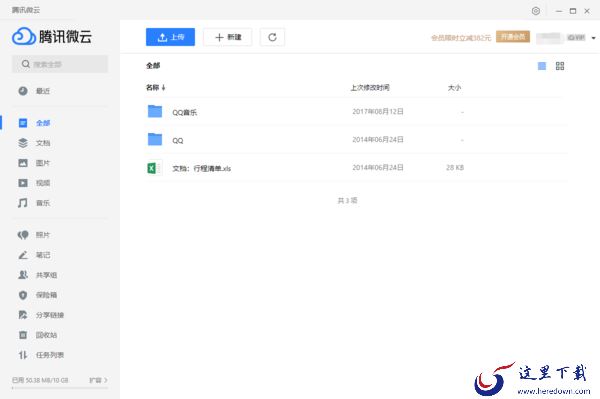The height and width of the screenshot is (399, 600).
Task: Maximize the Weiyun window
Action: [x=573, y=11]
